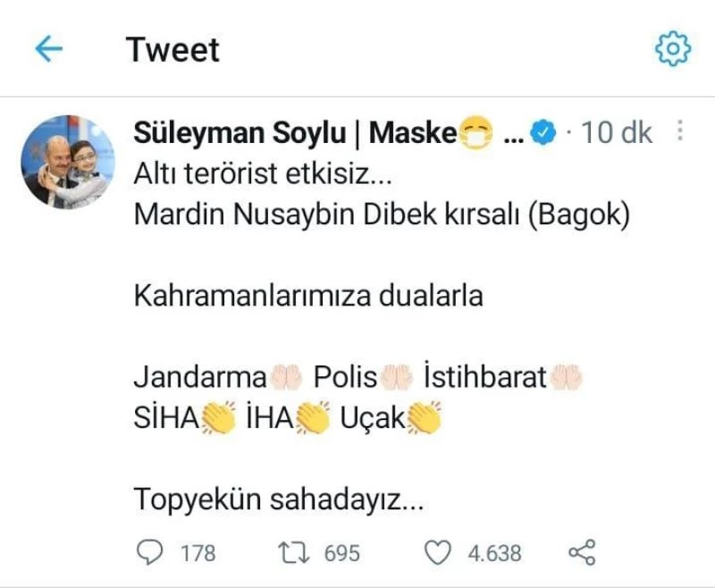This screenshot has height=588, width=715.
Task: Open the settings gear icon
Action: click(x=673, y=49)
